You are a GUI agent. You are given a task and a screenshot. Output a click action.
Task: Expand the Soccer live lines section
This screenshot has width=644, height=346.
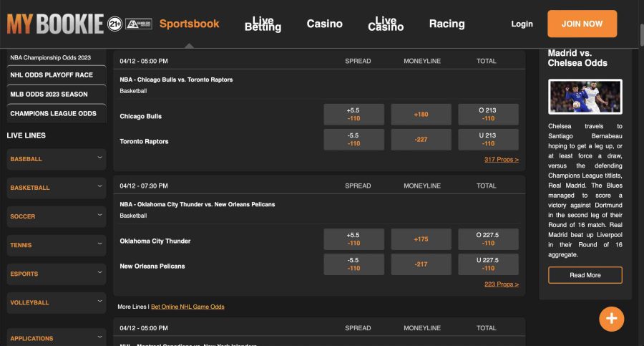tap(57, 216)
